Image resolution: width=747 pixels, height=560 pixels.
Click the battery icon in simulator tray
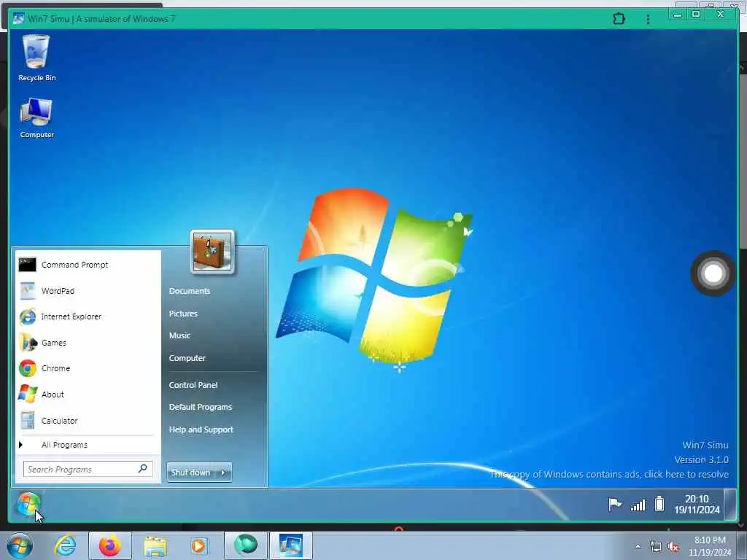click(659, 504)
